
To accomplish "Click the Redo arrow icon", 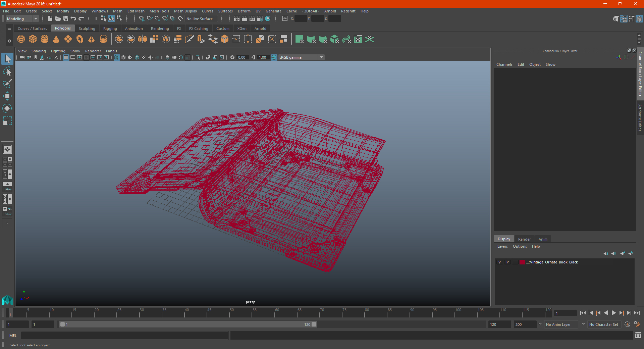I will (81, 19).
